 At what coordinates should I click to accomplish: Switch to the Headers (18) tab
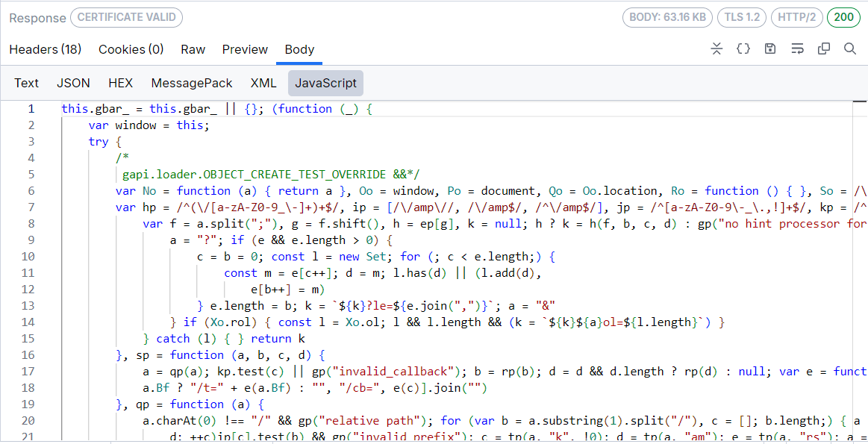tap(45, 49)
